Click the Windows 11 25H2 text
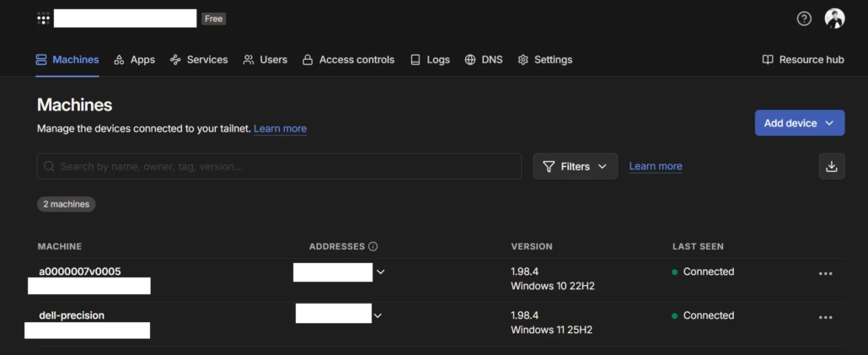 (551, 330)
